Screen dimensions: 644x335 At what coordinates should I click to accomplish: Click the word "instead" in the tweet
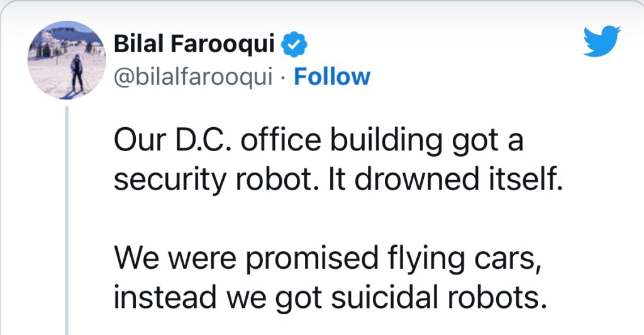pyautogui.click(x=153, y=295)
